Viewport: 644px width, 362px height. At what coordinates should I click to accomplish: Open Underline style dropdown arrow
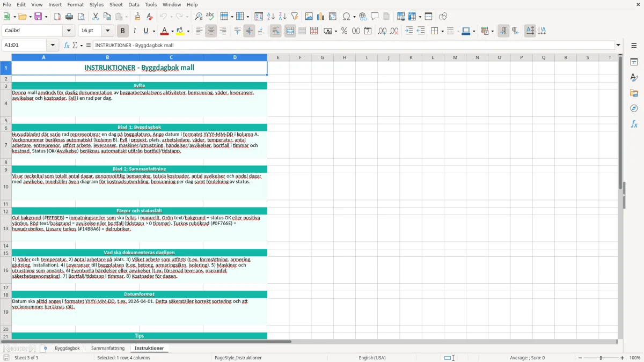(153, 31)
